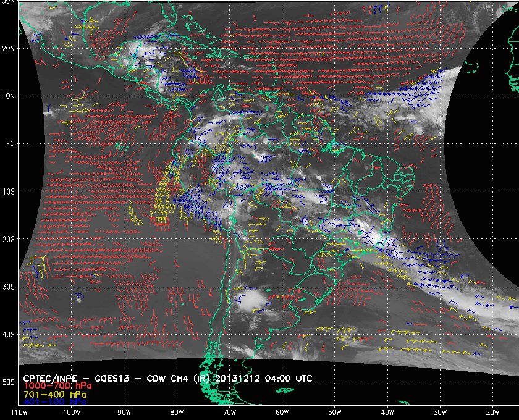The height and width of the screenshot is (420, 519).
Task: Click the 40S latitude label
Action: pyautogui.click(x=9, y=335)
